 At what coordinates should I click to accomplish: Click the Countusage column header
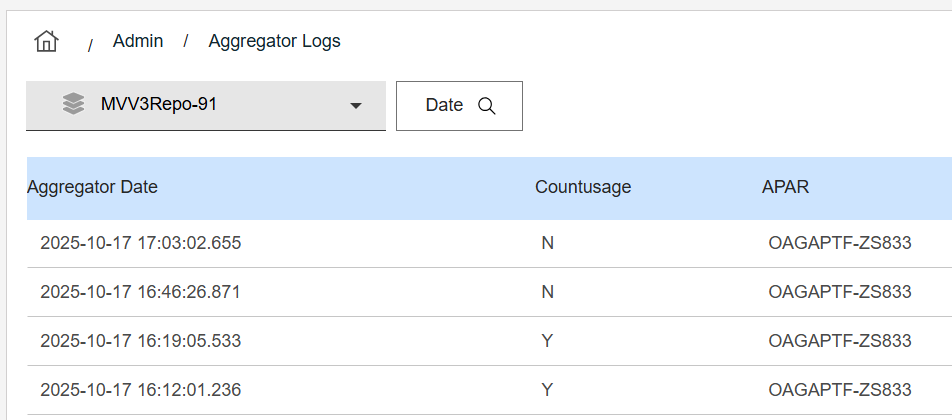583,187
